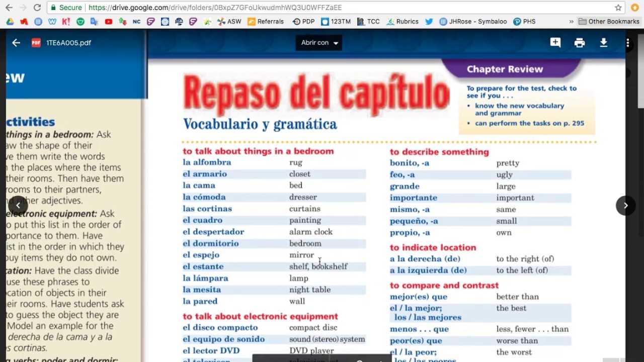
Task: Reload the page with the refresh icon
Action: [x=37, y=8]
